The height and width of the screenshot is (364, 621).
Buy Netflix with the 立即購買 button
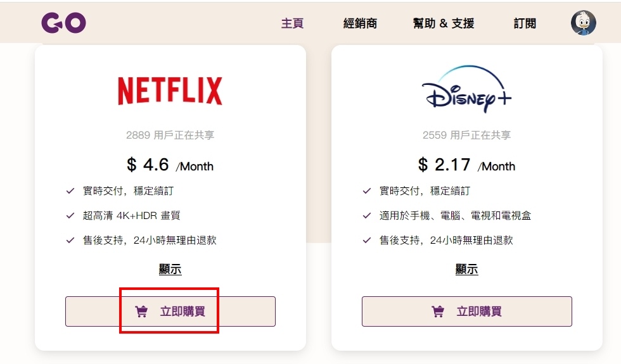170,311
